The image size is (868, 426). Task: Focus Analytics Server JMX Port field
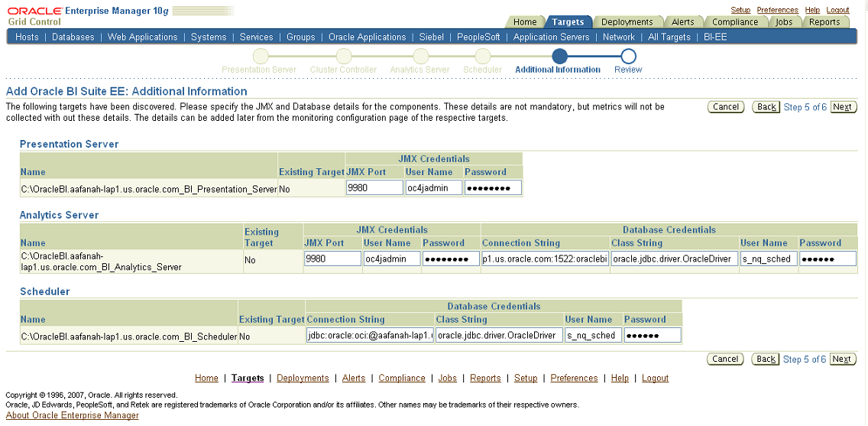pos(332,259)
